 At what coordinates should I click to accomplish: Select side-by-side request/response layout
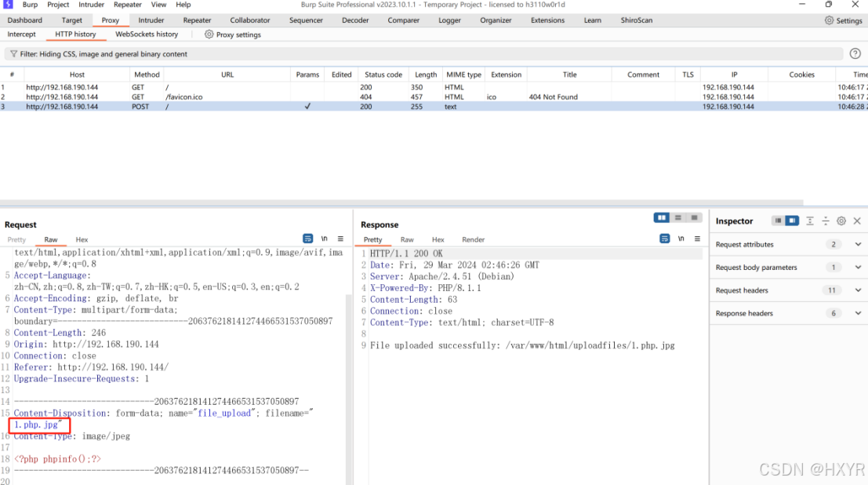(662, 218)
